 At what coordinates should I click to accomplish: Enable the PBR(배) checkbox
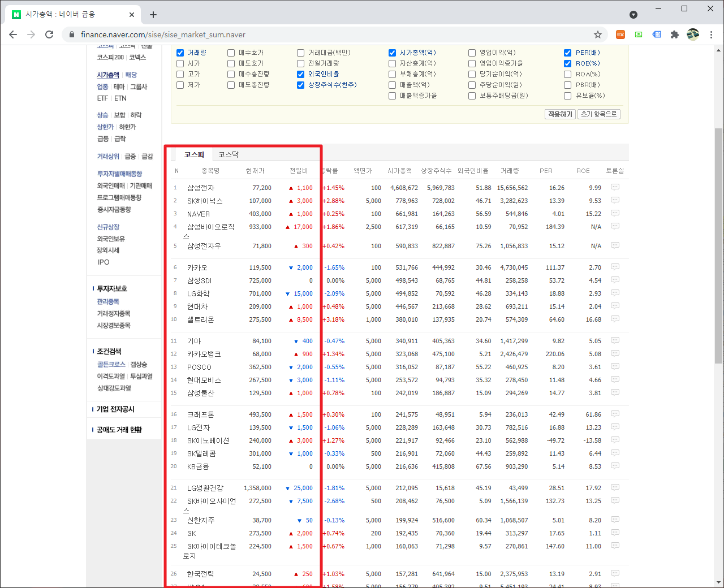click(568, 85)
